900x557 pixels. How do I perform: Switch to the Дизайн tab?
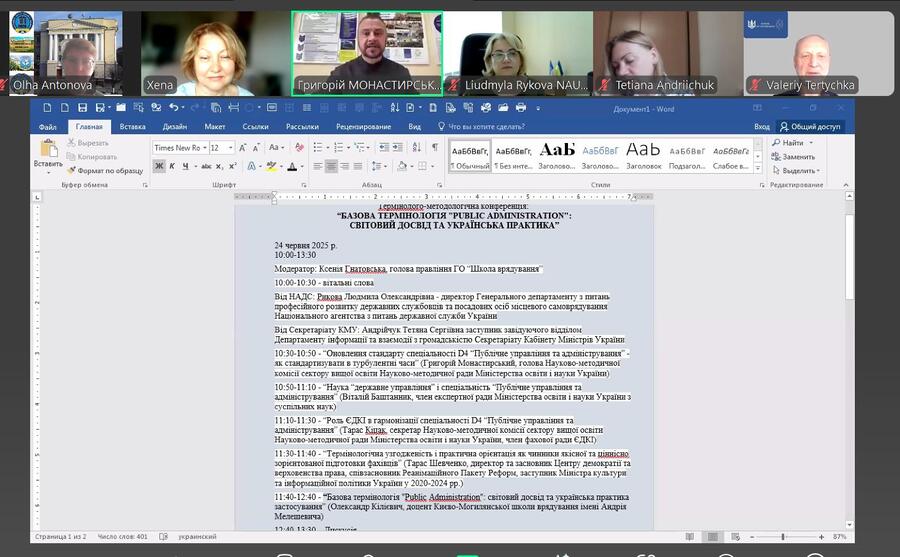click(x=174, y=127)
